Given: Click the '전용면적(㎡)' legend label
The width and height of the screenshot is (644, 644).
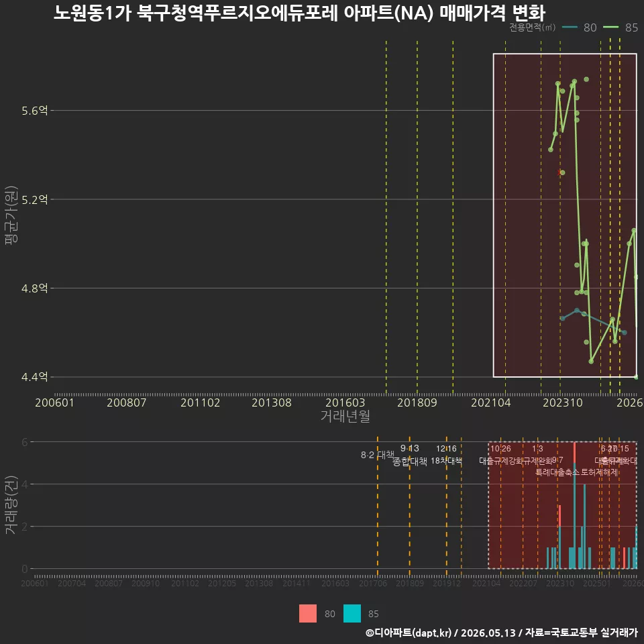Looking at the screenshot, I should pos(532,27).
